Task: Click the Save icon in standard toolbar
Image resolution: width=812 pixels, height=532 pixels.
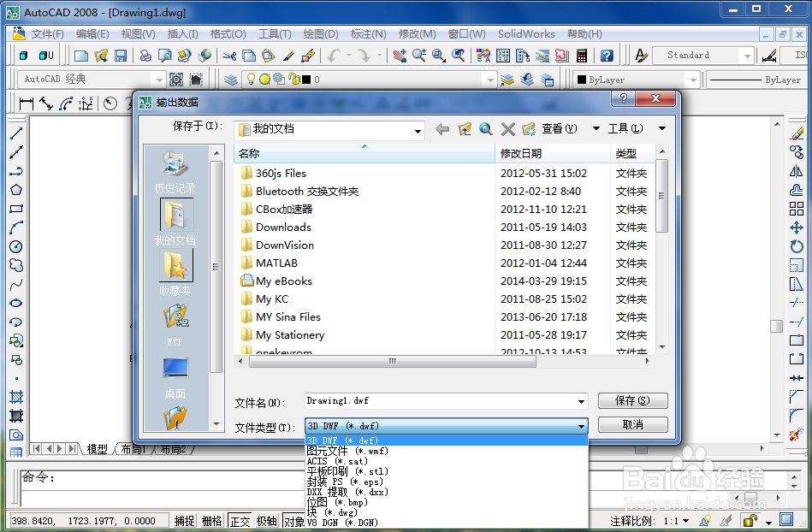Action: click(121, 56)
